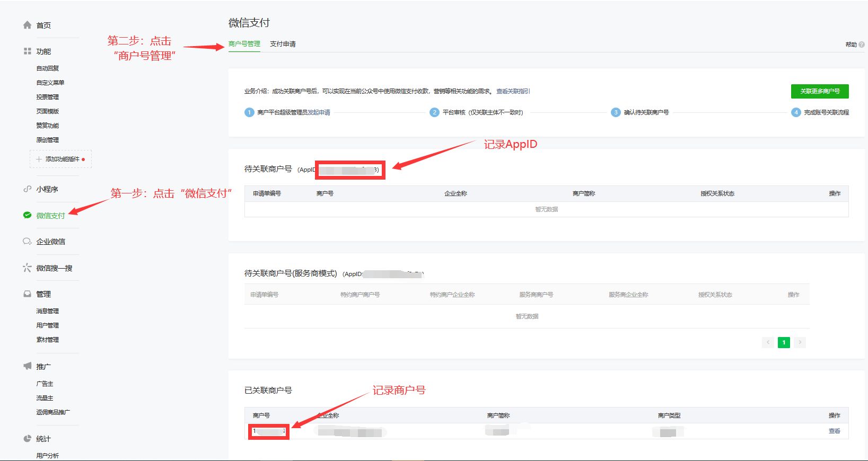The height and width of the screenshot is (461, 868).
Task: Click the home icon beside 首页
Action: 27,25
